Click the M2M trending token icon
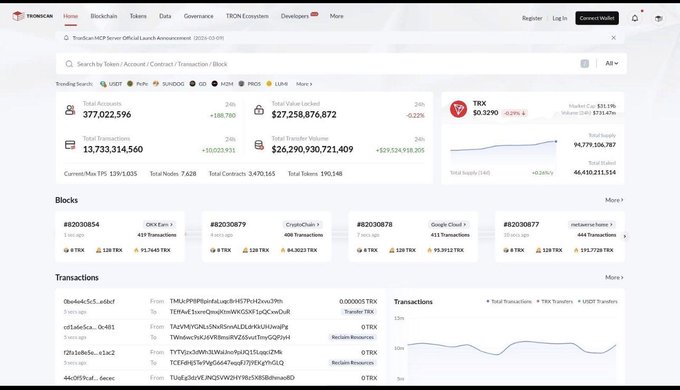Screen dimensions: 680x390 (215, 84)
